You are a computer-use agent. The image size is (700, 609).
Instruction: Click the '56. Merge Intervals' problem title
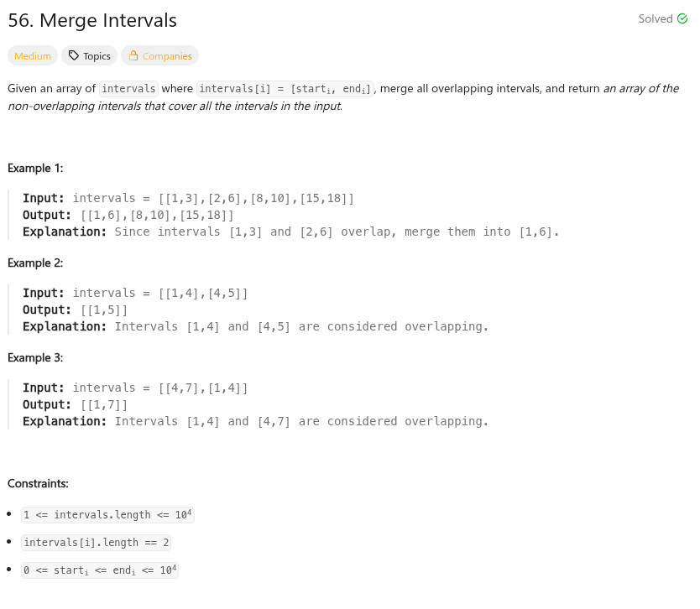pos(92,20)
